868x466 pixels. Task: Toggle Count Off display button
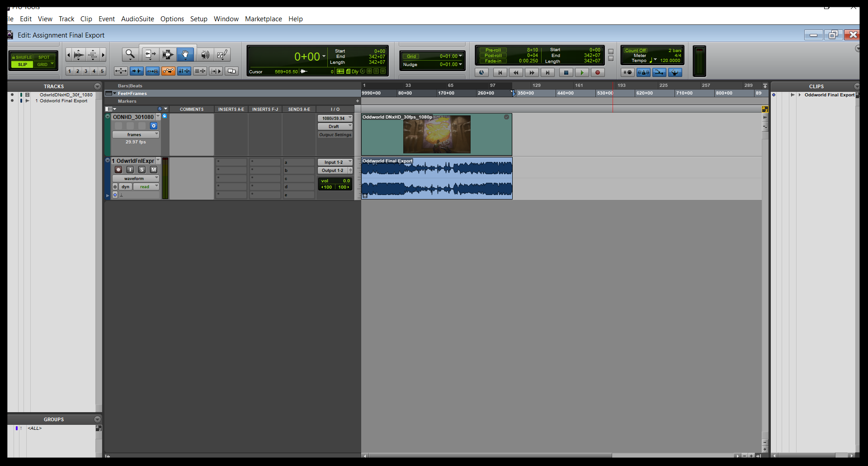pos(636,51)
